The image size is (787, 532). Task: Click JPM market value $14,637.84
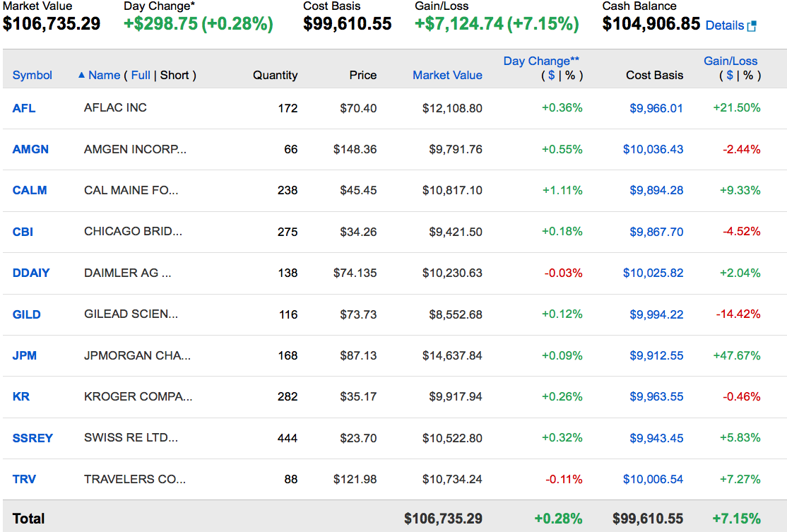(x=451, y=355)
